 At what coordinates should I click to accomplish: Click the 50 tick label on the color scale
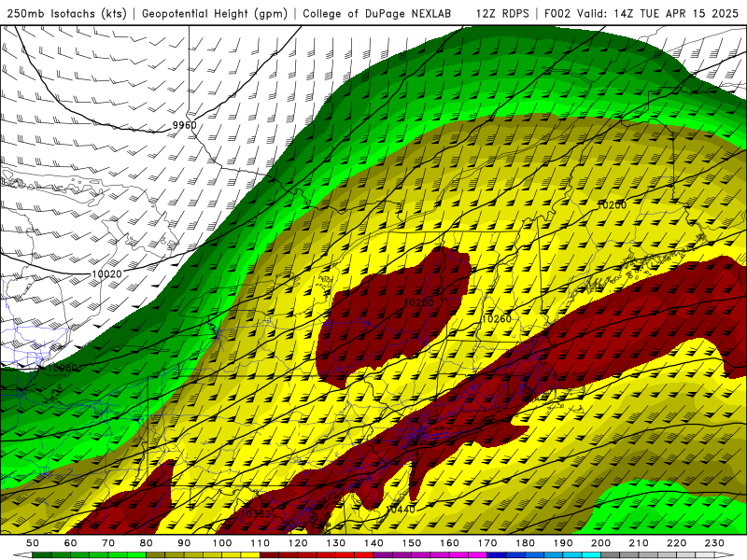pos(33,543)
